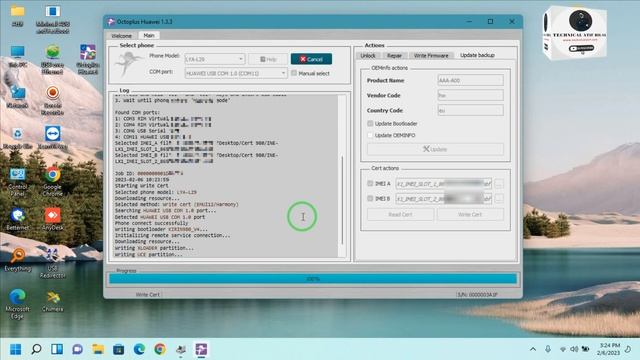This screenshot has width=640, height=360.
Task: Enable the Update OEMINFO checkbox
Action: point(370,135)
